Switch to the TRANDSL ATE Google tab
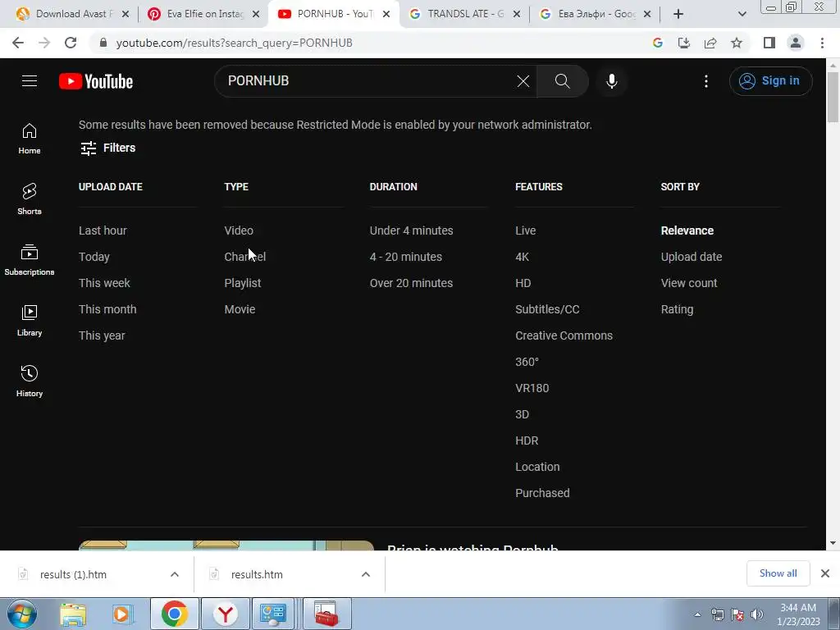 point(464,14)
